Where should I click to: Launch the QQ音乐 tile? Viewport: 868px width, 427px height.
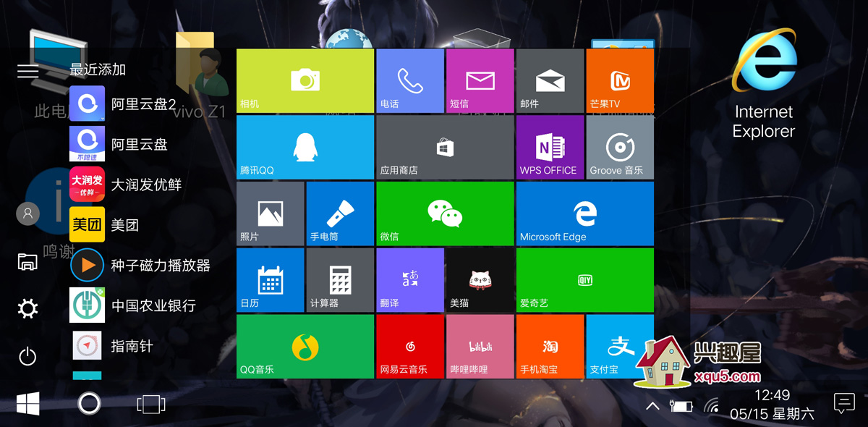tap(305, 347)
